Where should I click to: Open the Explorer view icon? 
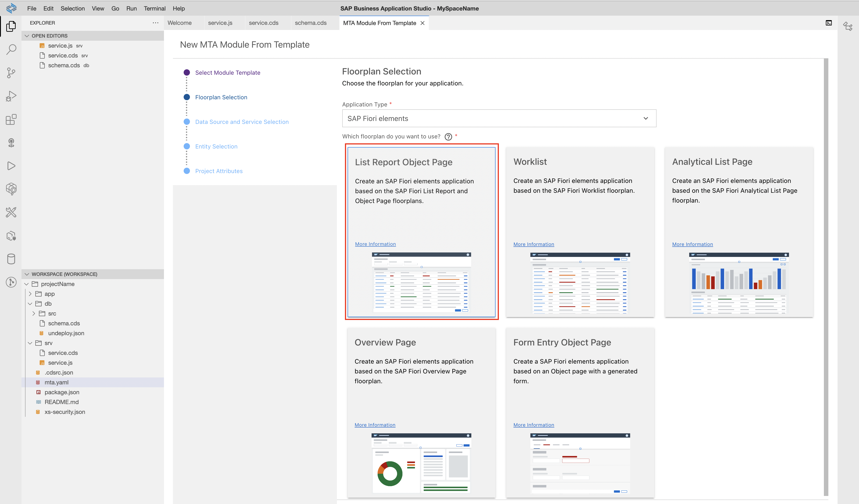click(11, 26)
